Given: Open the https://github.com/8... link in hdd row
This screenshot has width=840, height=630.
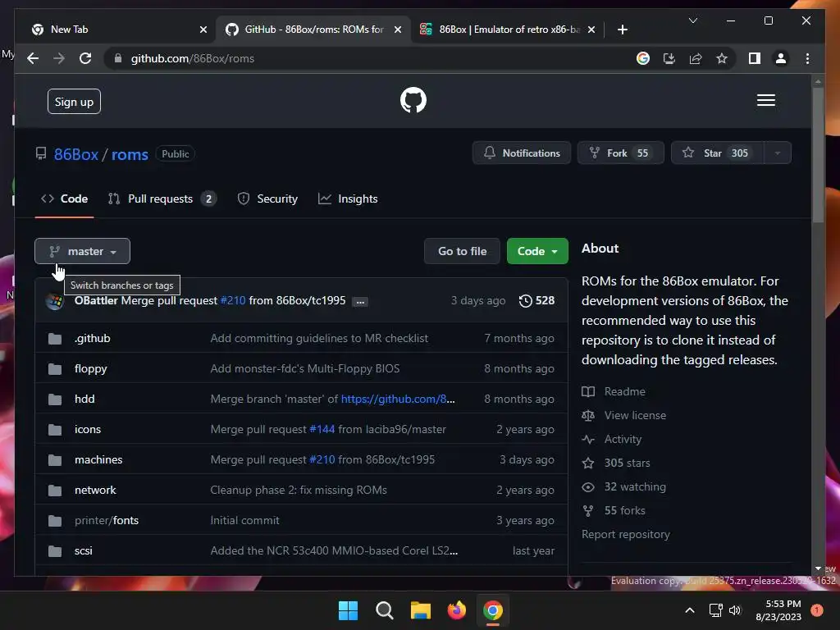Looking at the screenshot, I should (x=398, y=399).
